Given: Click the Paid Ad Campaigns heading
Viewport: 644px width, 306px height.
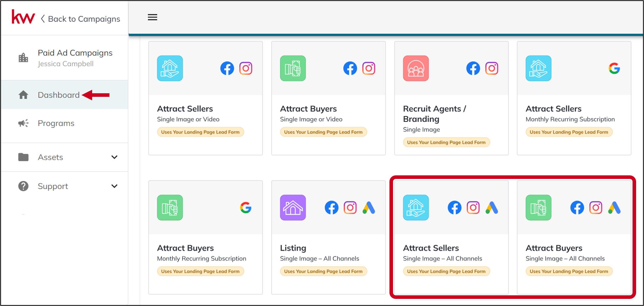Looking at the screenshot, I should coord(75,53).
